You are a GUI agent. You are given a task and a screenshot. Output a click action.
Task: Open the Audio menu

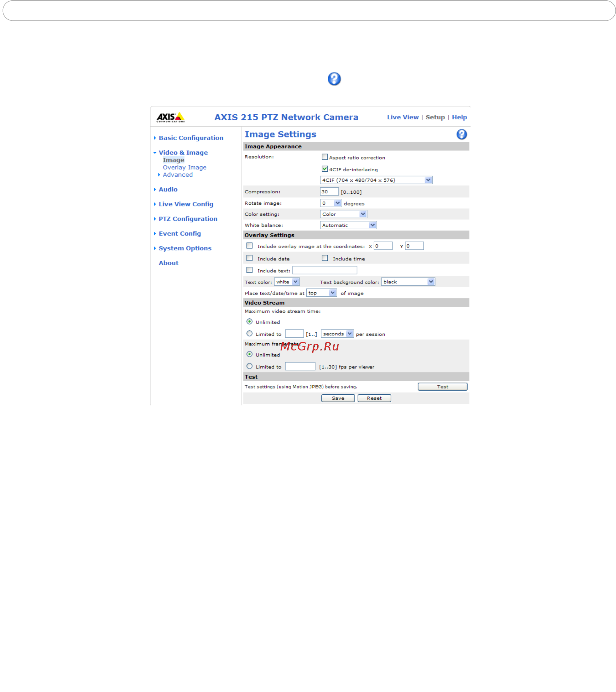(168, 189)
